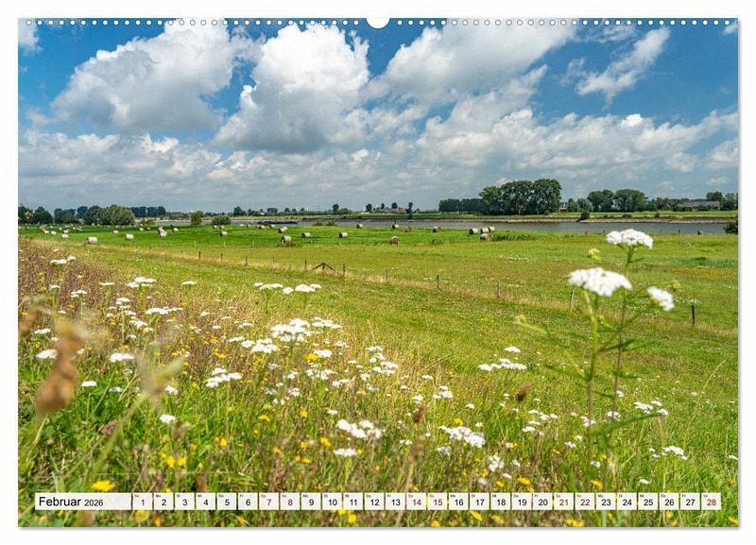Select Saturday 21 date cell

click(x=564, y=502)
